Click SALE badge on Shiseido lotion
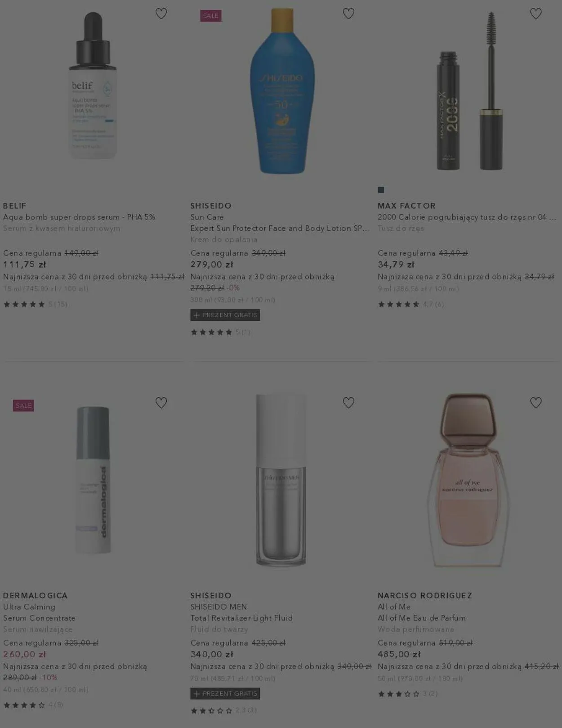 (211, 16)
